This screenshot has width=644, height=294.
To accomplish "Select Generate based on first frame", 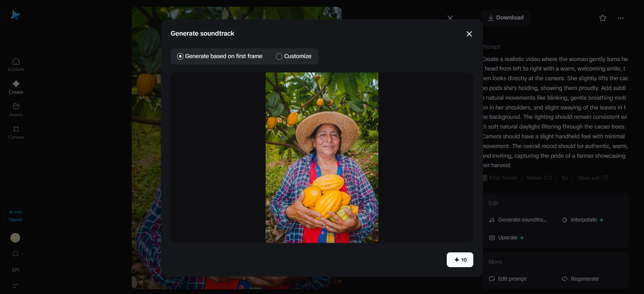I will 220,56.
